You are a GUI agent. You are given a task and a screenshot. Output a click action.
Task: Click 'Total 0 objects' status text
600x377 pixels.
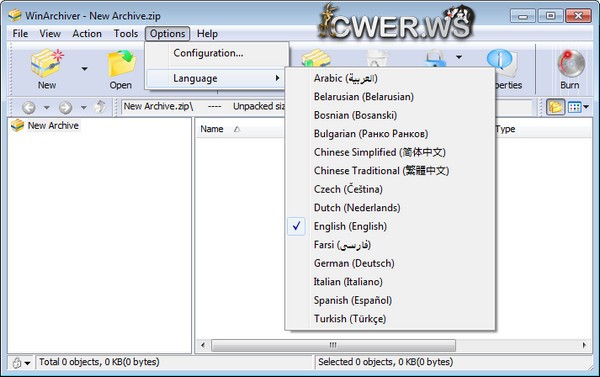point(99,362)
